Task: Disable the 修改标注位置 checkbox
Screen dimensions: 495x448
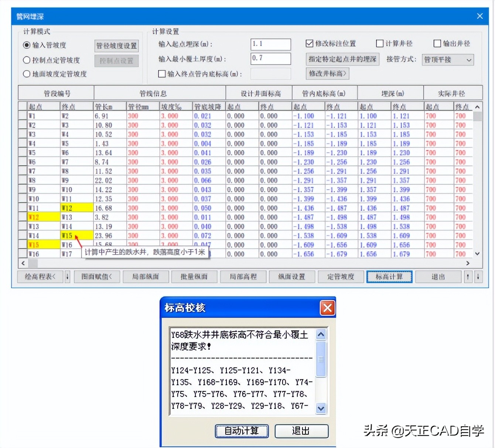Action: point(309,44)
